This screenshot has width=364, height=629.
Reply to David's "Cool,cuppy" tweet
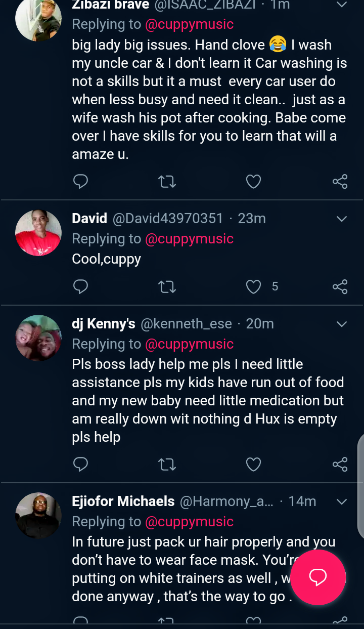pyautogui.click(x=80, y=286)
